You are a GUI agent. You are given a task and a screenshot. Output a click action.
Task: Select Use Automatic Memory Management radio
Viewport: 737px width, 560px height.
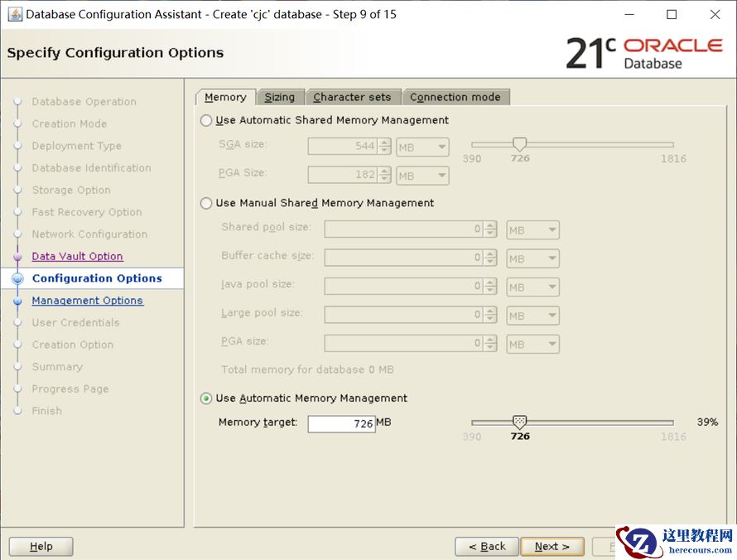[206, 398]
